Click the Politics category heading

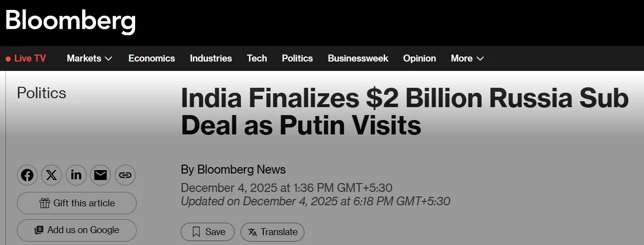tap(42, 93)
